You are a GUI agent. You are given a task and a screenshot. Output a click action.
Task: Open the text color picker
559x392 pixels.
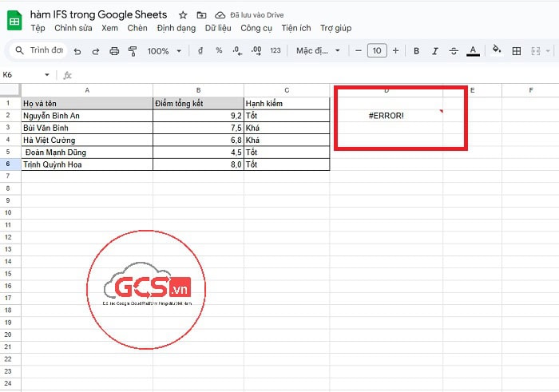coord(473,51)
